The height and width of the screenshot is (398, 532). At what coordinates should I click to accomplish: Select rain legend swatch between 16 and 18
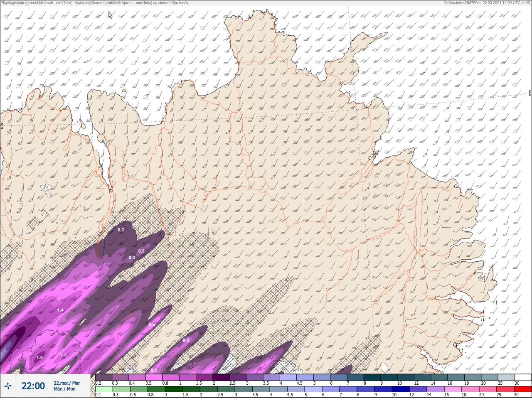[x=452, y=389]
